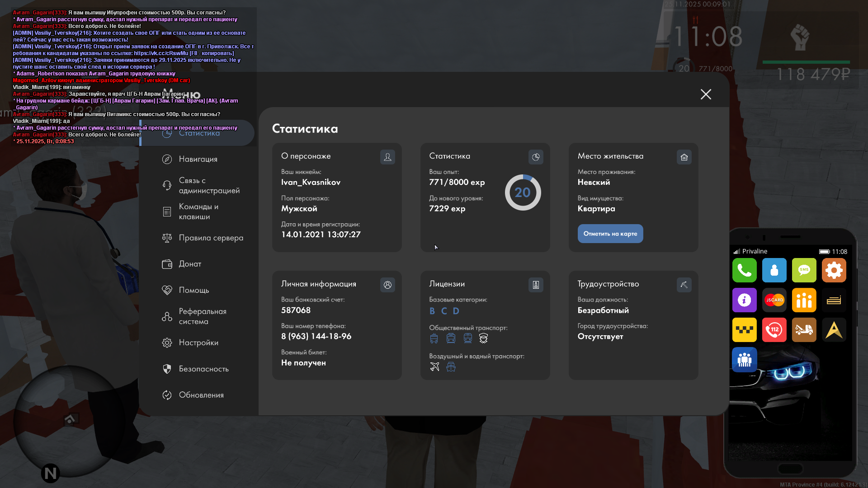Open the green phone call app
The height and width of the screenshot is (488, 868).
[x=744, y=270]
